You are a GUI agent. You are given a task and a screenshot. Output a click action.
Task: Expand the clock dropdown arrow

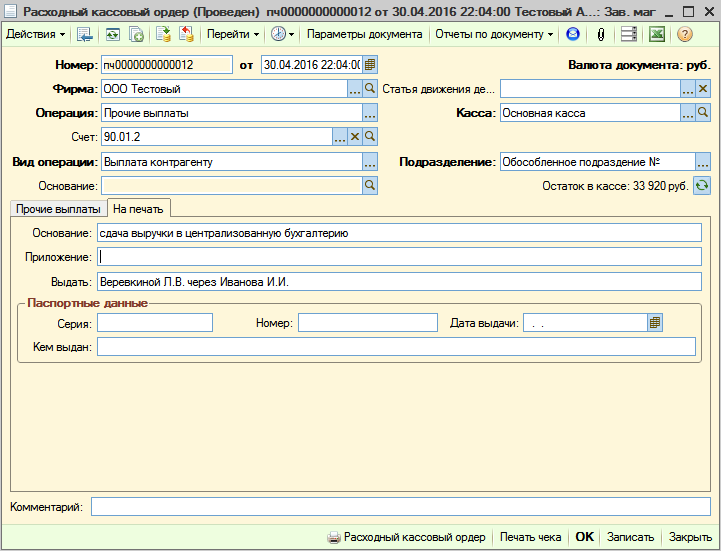[292, 34]
